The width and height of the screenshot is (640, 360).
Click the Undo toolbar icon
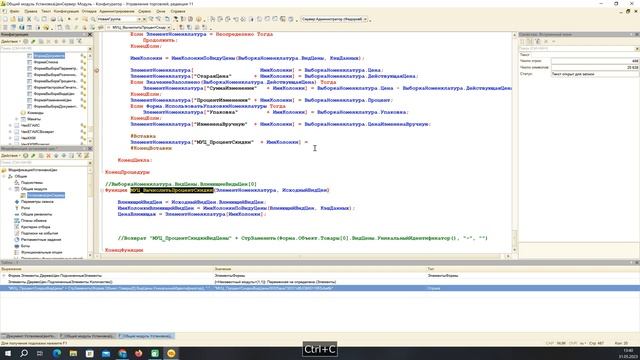(x=69, y=19)
